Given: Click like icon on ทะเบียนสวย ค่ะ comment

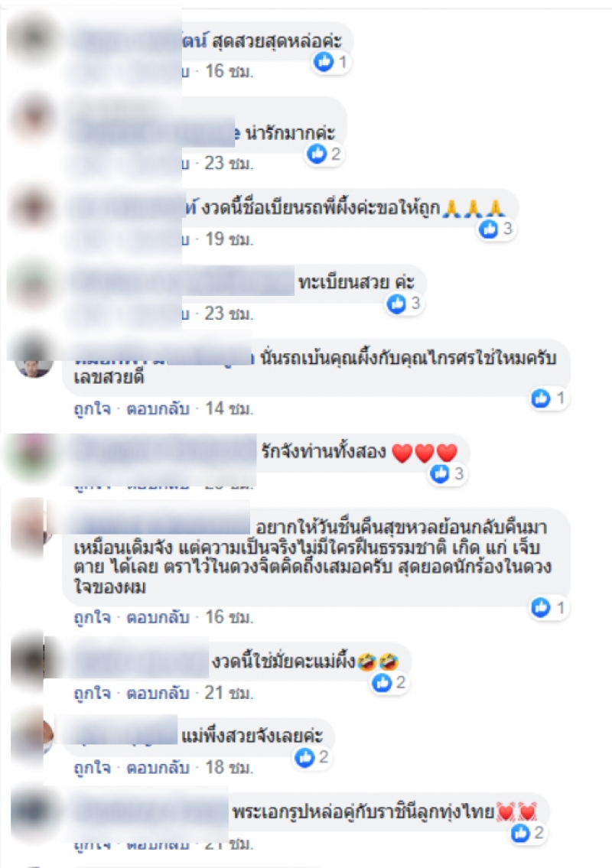Looking at the screenshot, I should [396, 304].
